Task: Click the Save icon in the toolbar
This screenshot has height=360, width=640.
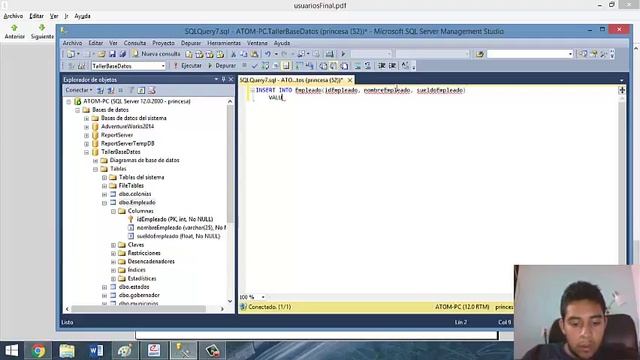Action: [x=112, y=54]
